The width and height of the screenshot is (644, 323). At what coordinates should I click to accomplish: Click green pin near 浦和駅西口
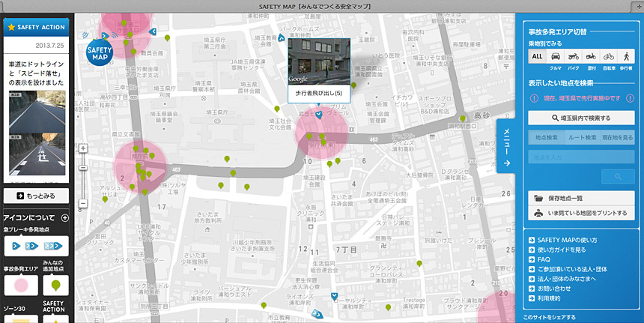click(463, 118)
